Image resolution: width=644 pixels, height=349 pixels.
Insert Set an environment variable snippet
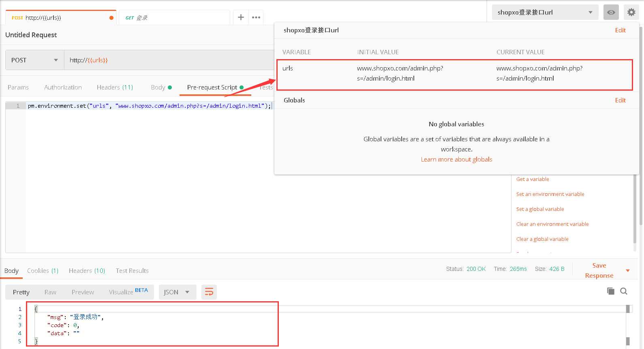click(550, 194)
